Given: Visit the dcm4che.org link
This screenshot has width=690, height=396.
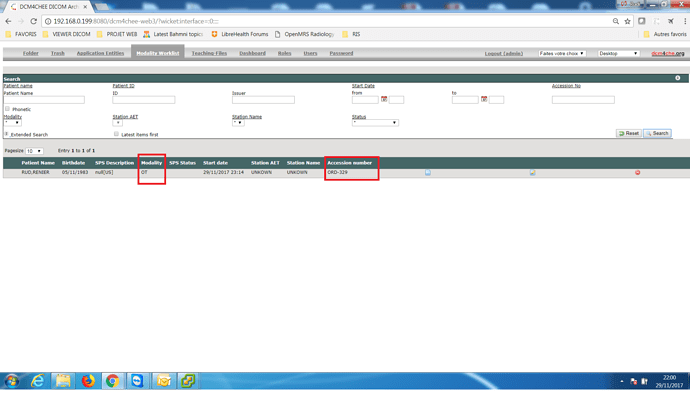Looking at the screenshot, I should pyautogui.click(x=668, y=53).
